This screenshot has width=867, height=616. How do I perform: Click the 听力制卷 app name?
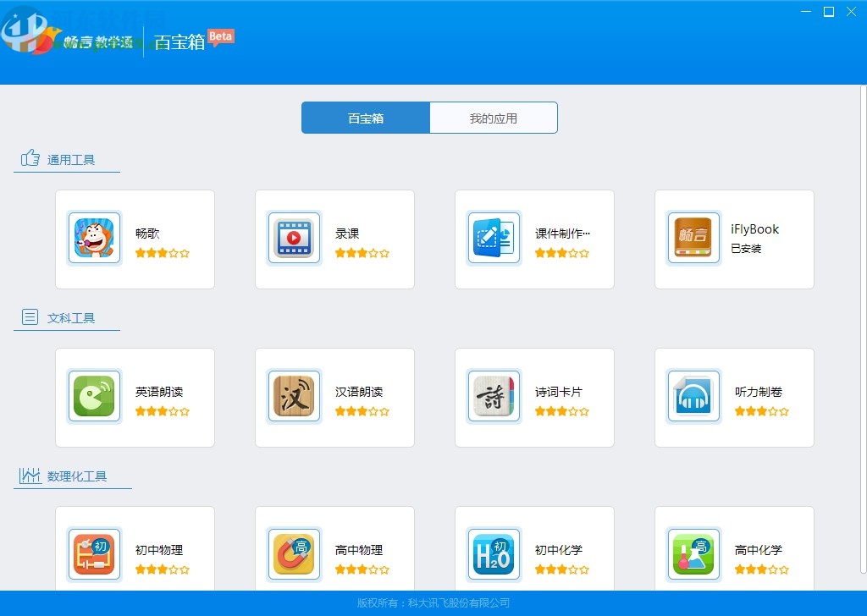759,392
